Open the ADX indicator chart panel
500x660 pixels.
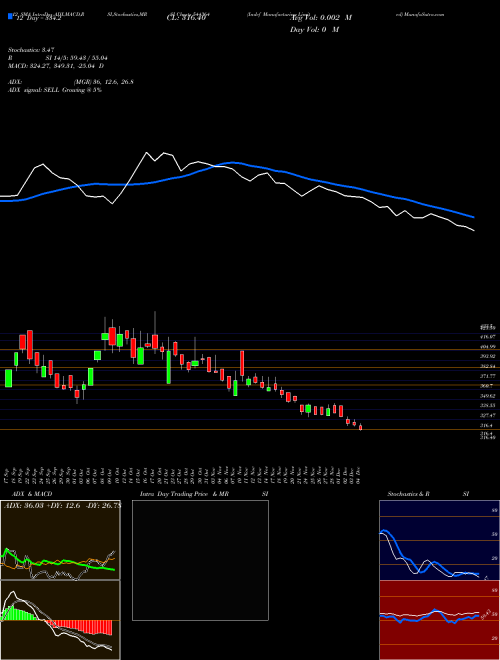coord(60,540)
